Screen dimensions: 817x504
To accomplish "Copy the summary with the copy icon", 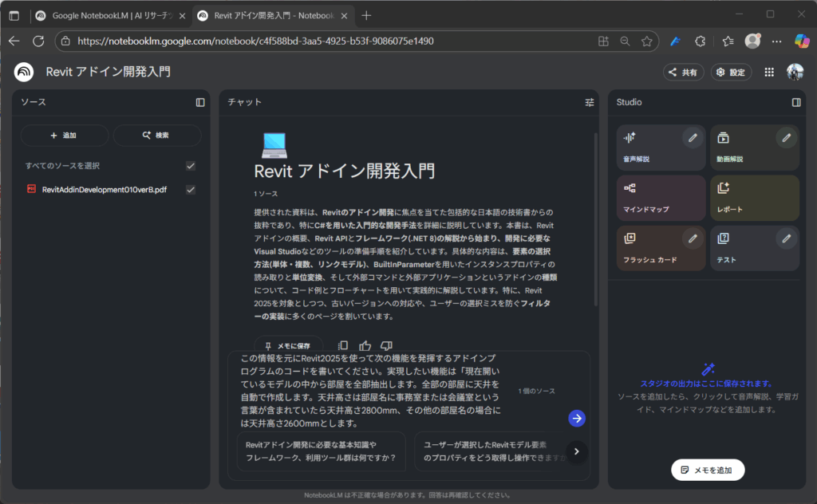I will click(343, 345).
